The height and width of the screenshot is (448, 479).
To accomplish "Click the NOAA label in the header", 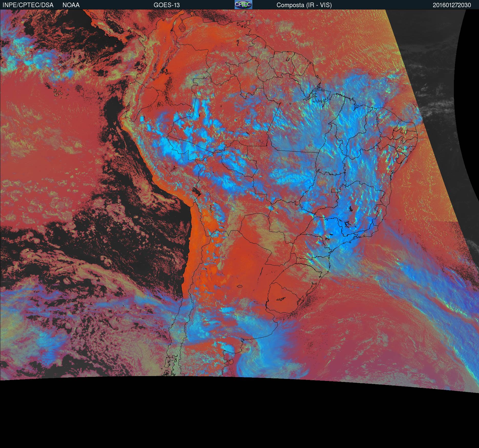I will [71, 5].
